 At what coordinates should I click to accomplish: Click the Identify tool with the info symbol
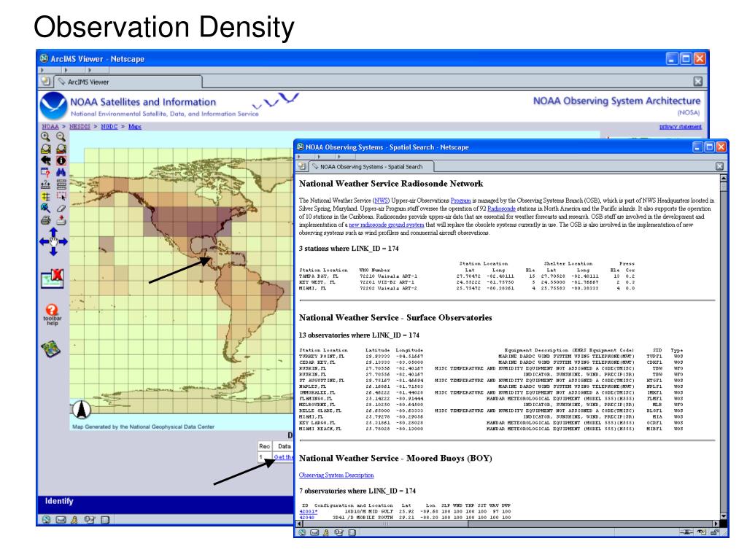pos(61,160)
